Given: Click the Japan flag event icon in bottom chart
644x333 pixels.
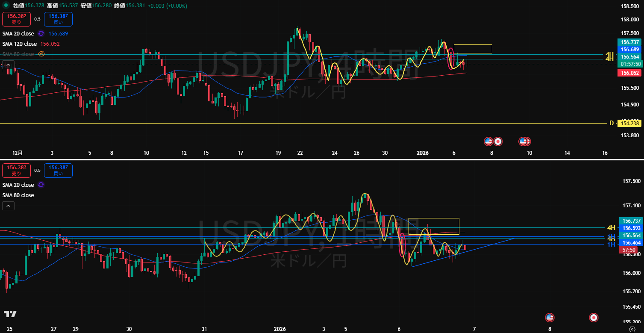Looking at the screenshot, I should pyautogui.click(x=593, y=317).
